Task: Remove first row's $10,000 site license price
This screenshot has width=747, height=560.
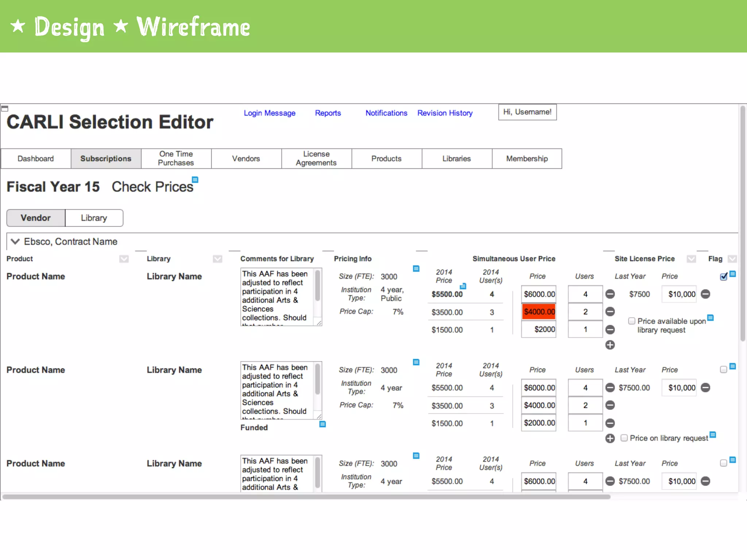Action: point(705,294)
